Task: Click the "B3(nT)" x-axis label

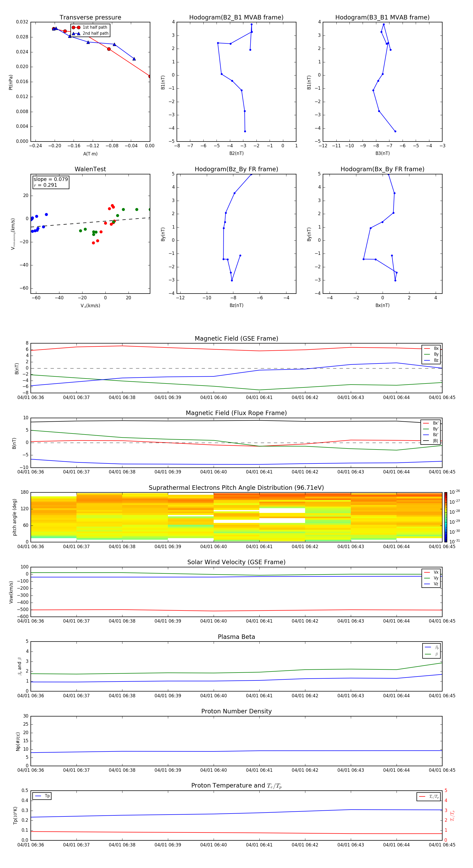Action: coord(382,153)
